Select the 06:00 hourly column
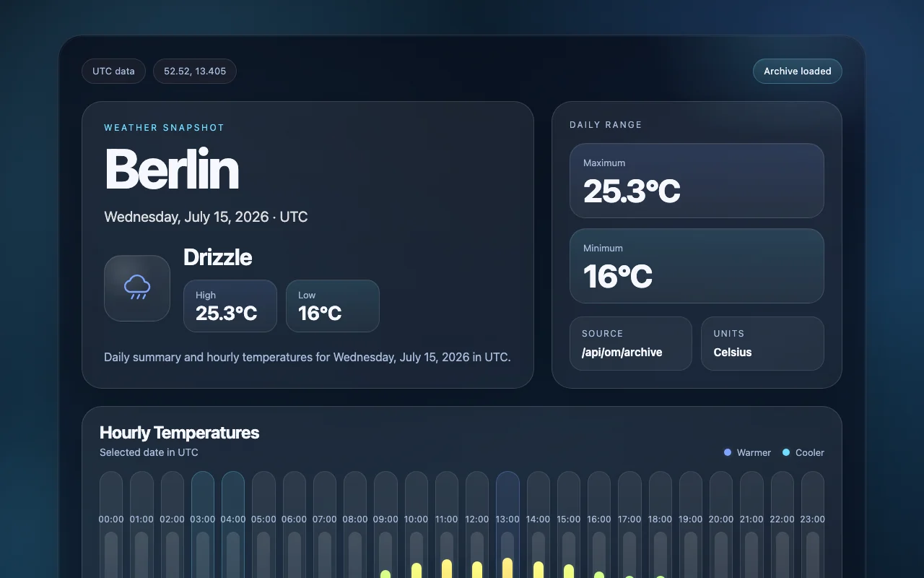Screen dimensions: 924x578 (295, 525)
